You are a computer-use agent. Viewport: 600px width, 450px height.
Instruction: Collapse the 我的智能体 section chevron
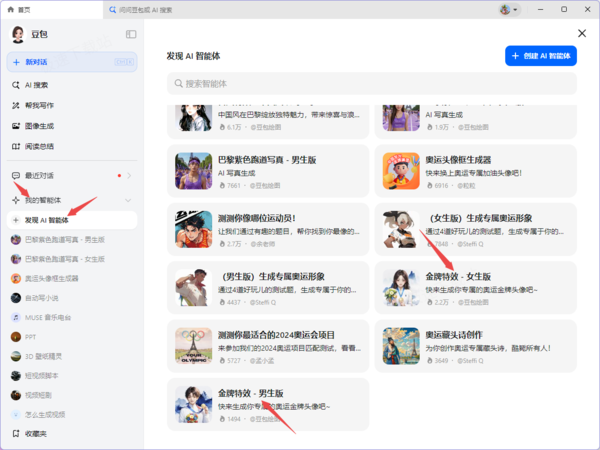tap(128, 200)
